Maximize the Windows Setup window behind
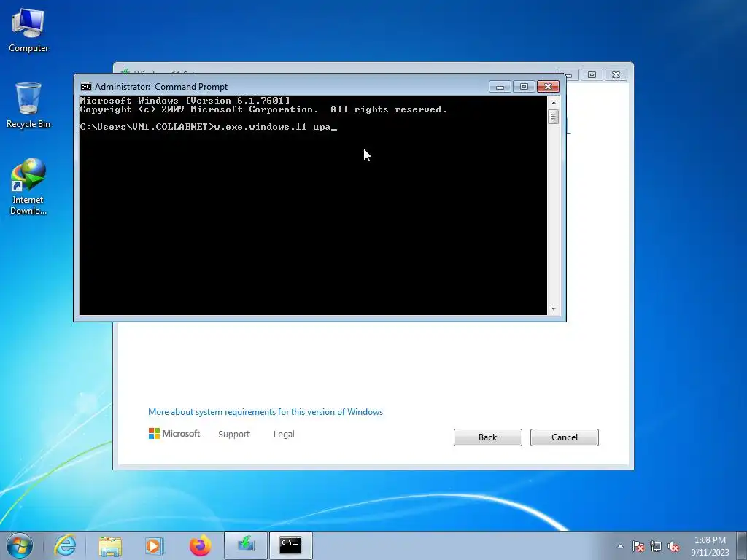Screen dimensions: 747x560 [592, 75]
